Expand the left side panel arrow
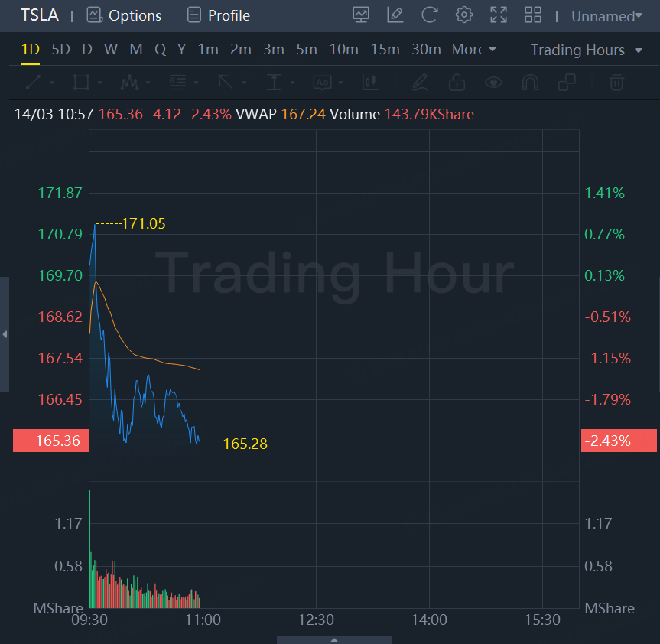660x644 pixels. (x=5, y=334)
